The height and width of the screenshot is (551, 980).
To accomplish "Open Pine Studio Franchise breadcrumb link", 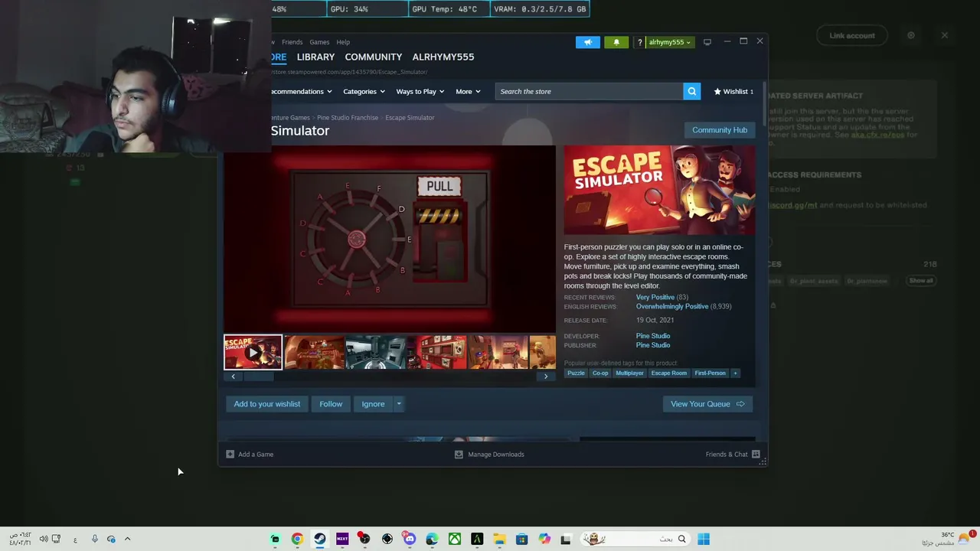I will [x=348, y=118].
